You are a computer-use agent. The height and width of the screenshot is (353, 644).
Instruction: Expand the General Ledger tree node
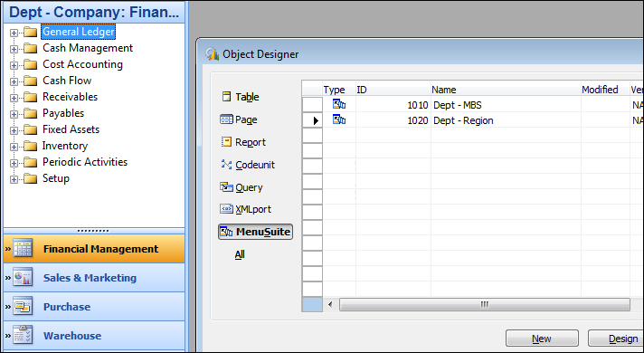[14, 33]
